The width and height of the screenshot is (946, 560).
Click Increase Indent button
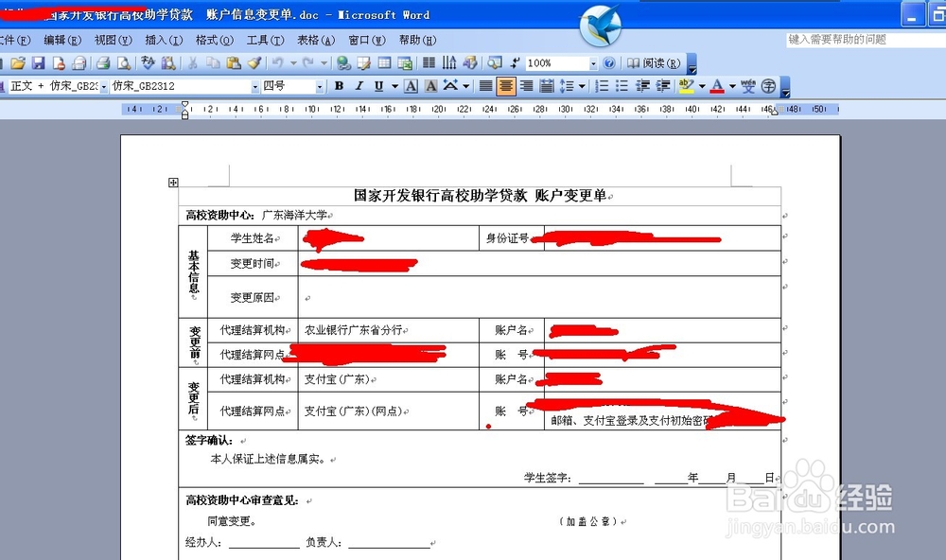[663, 86]
